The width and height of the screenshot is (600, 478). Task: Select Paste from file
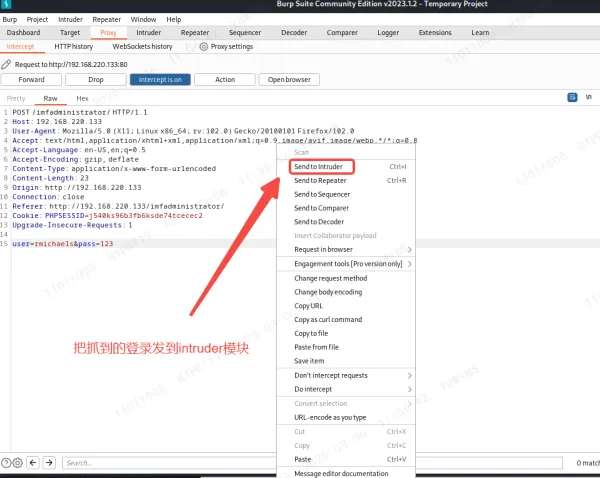click(346, 347)
